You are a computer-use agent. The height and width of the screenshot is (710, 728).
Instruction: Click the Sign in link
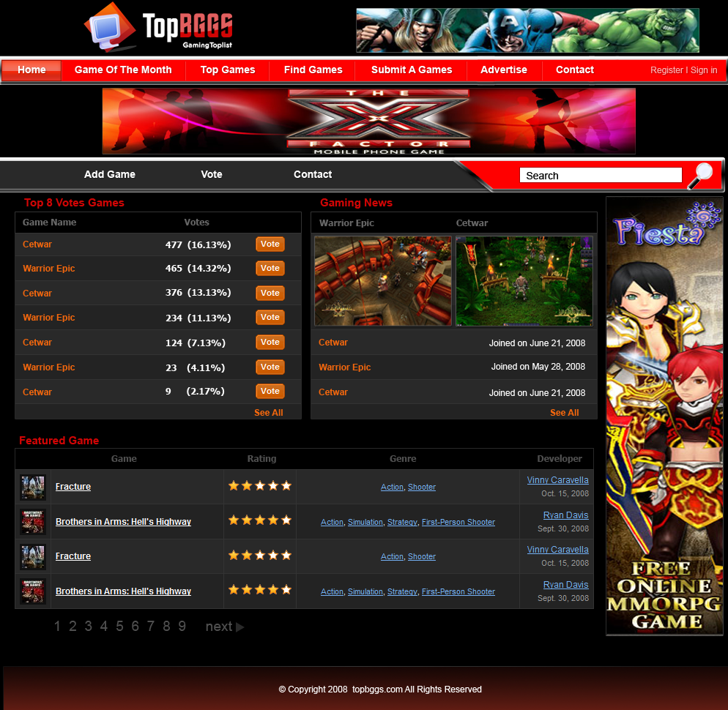[704, 70]
